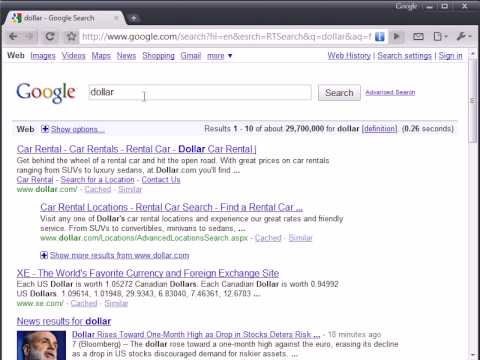The height and width of the screenshot is (360, 480).
Task: Open Shopping in the top navigation
Action: coord(158,56)
